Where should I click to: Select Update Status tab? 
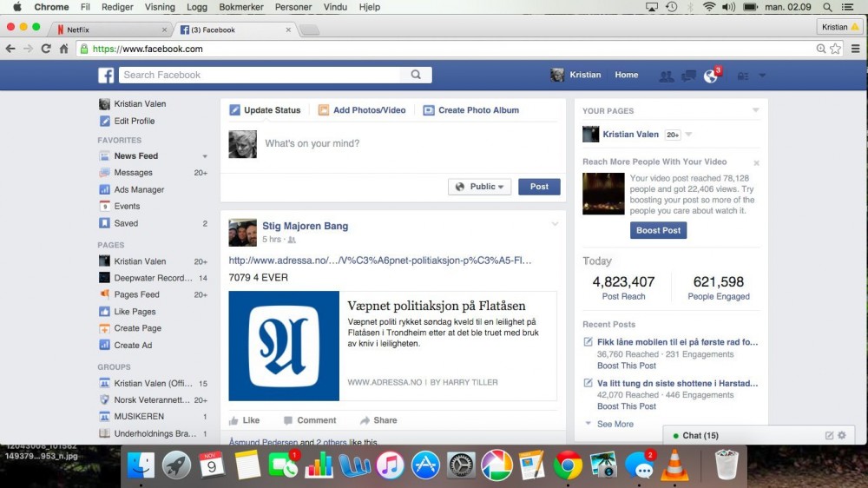[x=265, y=110]
